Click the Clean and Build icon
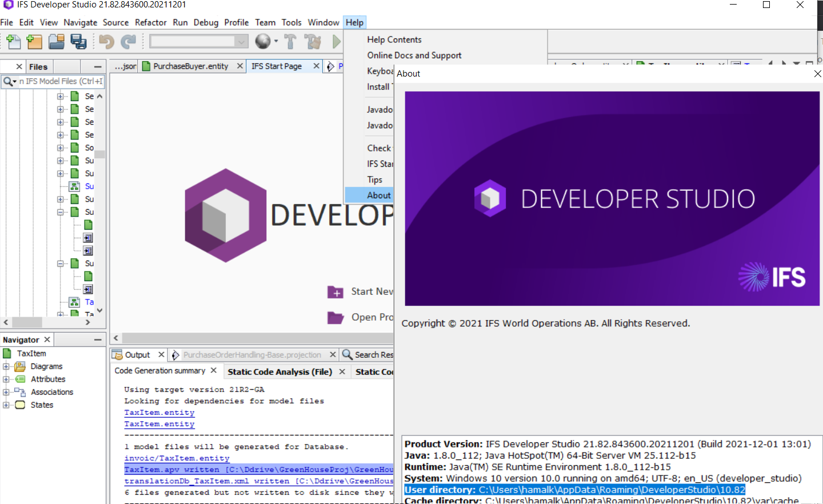Screen dimensions: 823x504 tap(313, 41)
